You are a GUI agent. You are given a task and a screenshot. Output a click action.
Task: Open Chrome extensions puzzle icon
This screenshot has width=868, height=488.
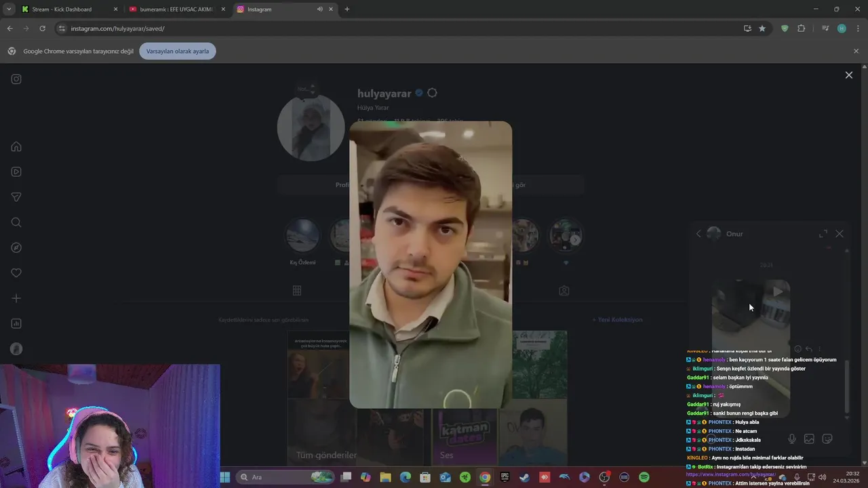click(x=802, y=28)
